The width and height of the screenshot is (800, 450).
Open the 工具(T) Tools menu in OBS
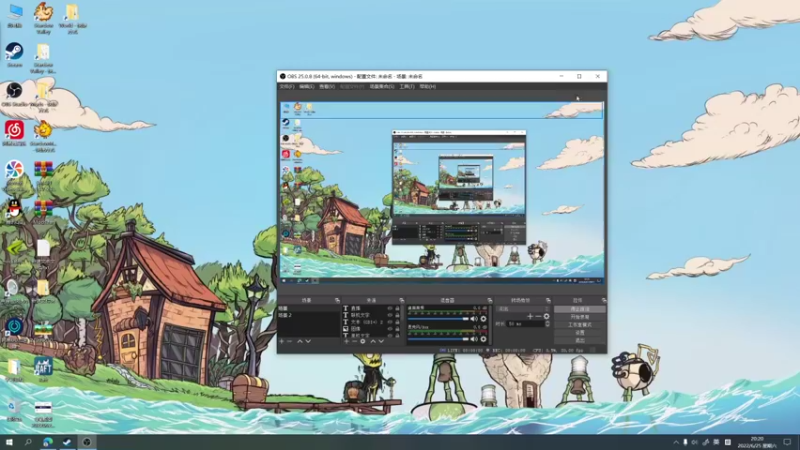click(407, 87)
